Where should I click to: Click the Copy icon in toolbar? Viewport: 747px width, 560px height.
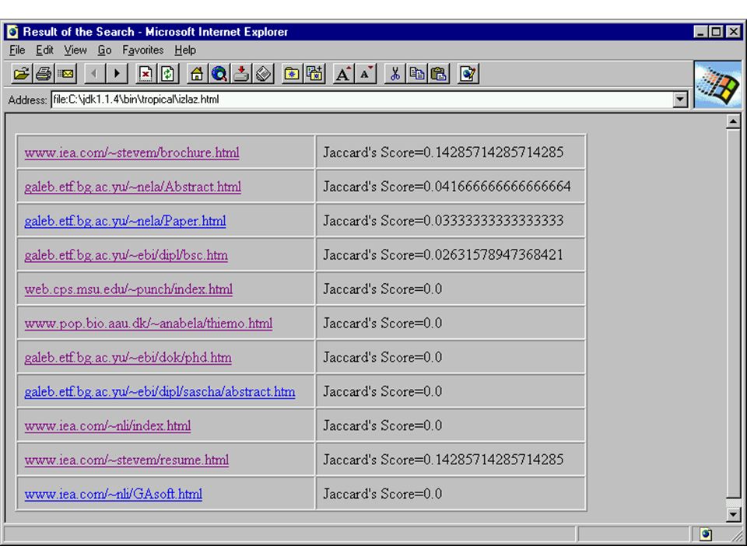point(417,74)
